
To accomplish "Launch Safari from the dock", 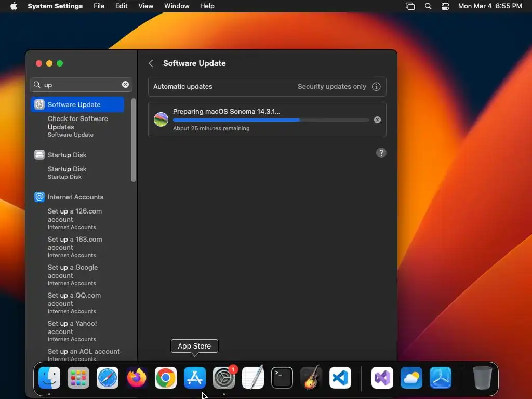I will click(x=108, y=377).
